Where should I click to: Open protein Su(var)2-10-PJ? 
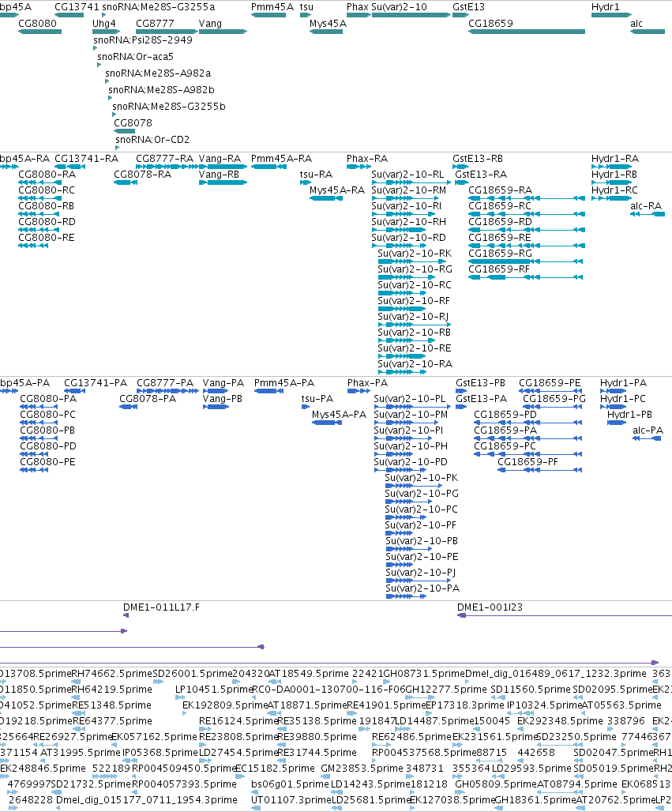tap(419, 580)
